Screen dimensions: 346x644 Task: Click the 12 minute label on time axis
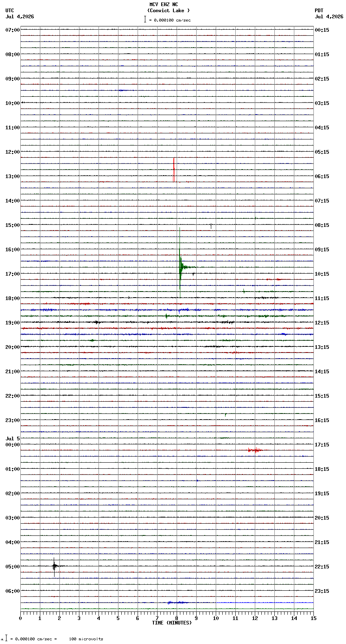click(x=255, y=618)
